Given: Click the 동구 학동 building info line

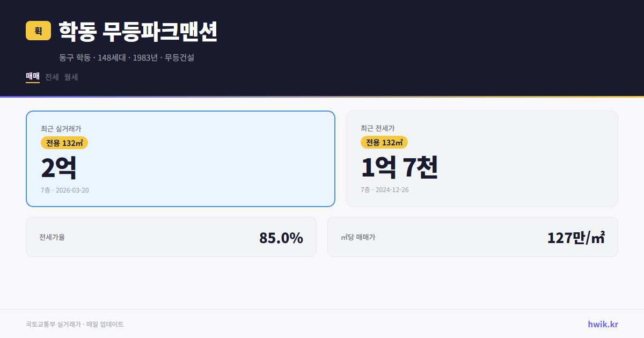Looking at the screenshot, I should point(126,57).
